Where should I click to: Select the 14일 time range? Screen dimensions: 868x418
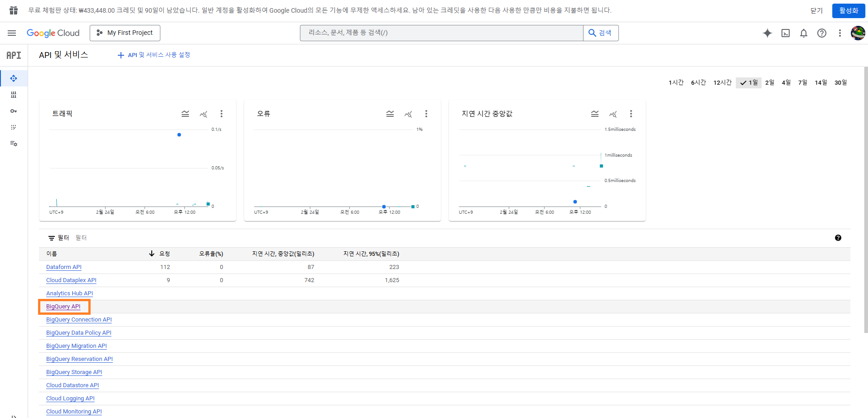(821, 82)
